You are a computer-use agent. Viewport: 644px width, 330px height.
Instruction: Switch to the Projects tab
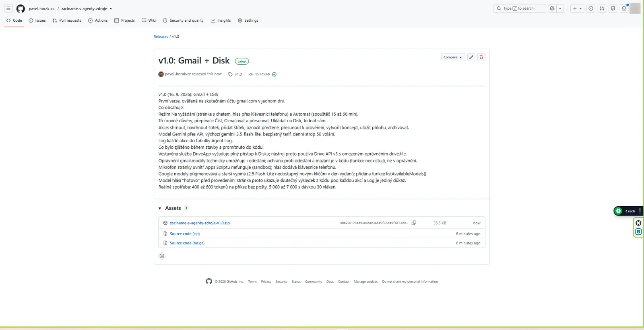124,20
